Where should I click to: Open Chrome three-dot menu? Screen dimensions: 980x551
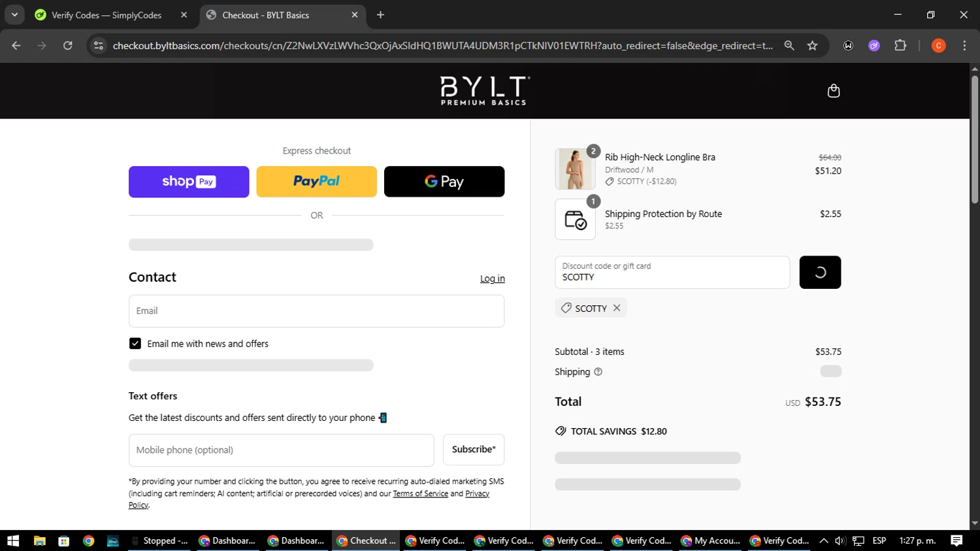point(964,46)
